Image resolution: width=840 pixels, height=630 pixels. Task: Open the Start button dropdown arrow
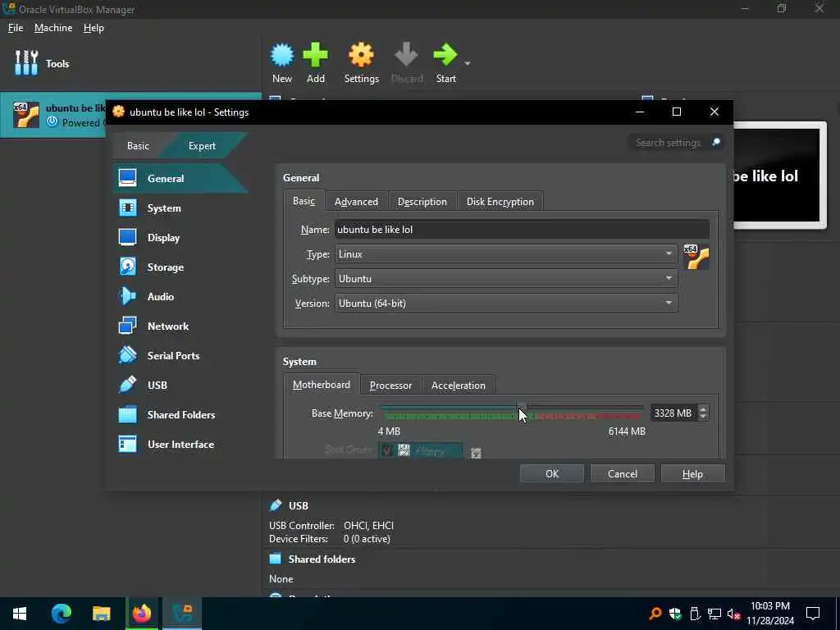coord(467,63)
